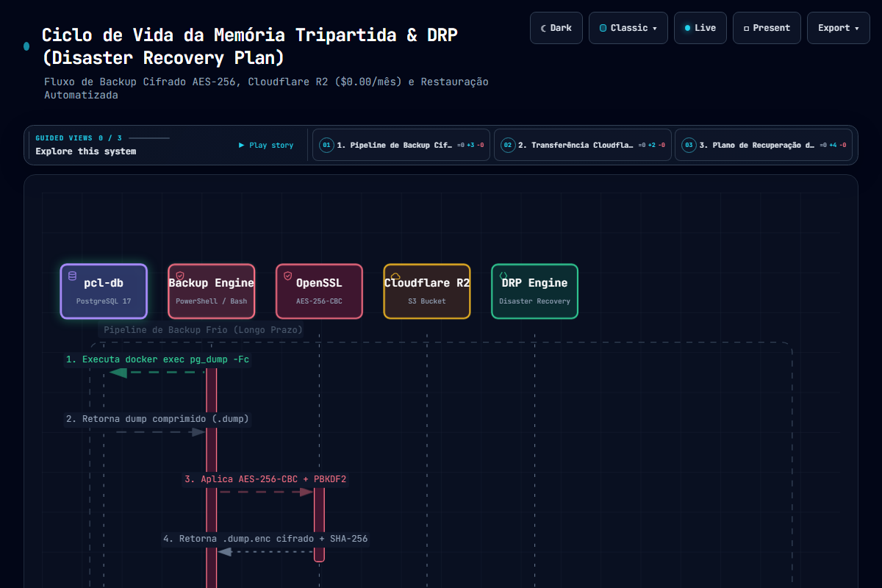882x588 pixels.
Task: Click the moon icon in Dark button
Action: point(544,28)
